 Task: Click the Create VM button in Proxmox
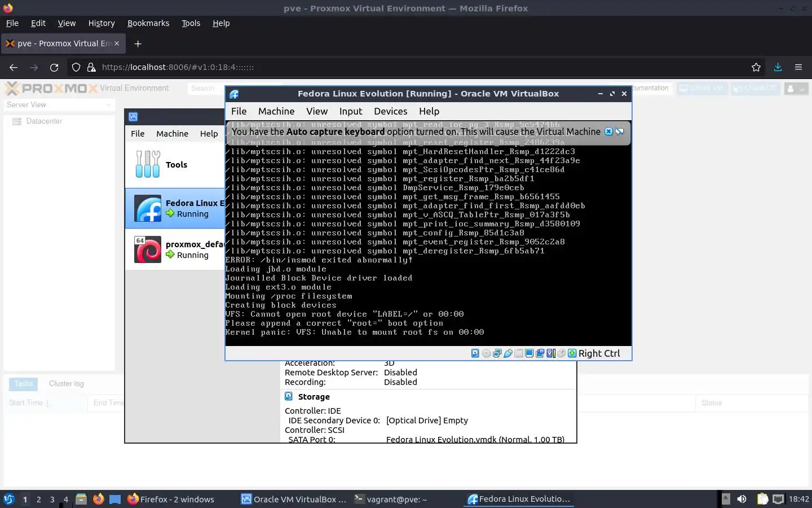(702, 89)
